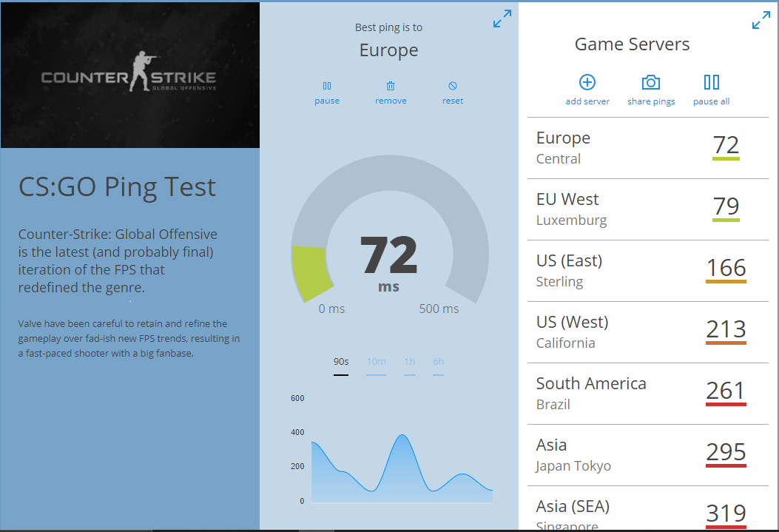Click the 79 ping value for EU West
The width and height of the screenshot is (779, 532).
pos(726,207)
